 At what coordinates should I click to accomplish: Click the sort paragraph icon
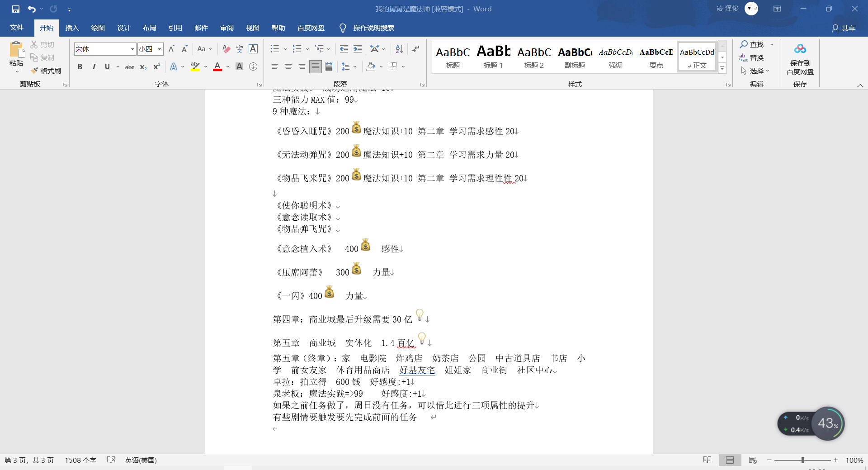click(x=399, y=49)
